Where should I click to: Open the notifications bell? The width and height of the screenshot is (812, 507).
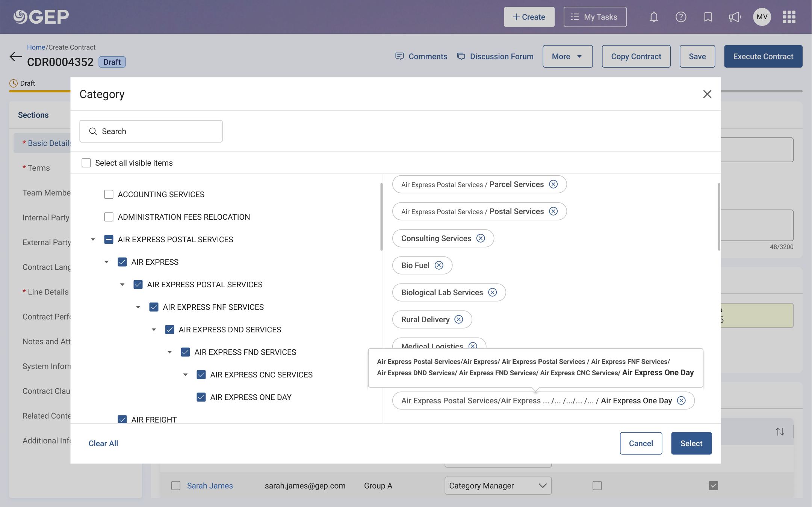654,17
